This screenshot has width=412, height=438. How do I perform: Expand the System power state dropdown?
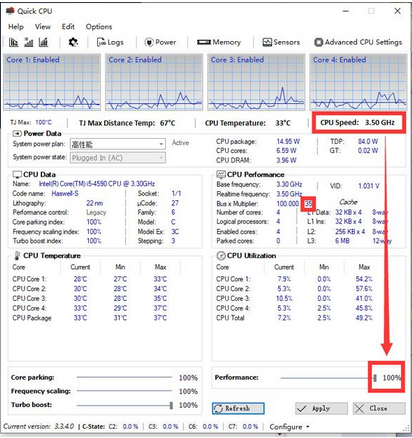(118, 158)
